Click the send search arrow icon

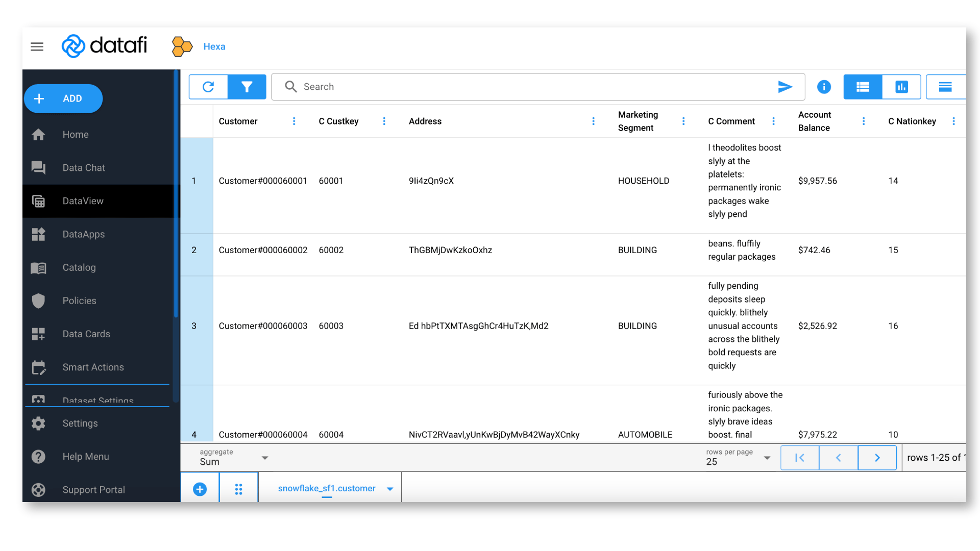(x=785, y=87)
